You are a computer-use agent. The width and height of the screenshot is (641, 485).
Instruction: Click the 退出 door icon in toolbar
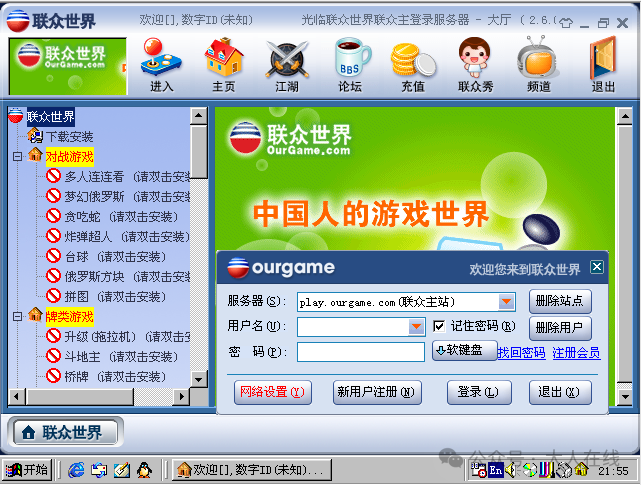point(603,65)
